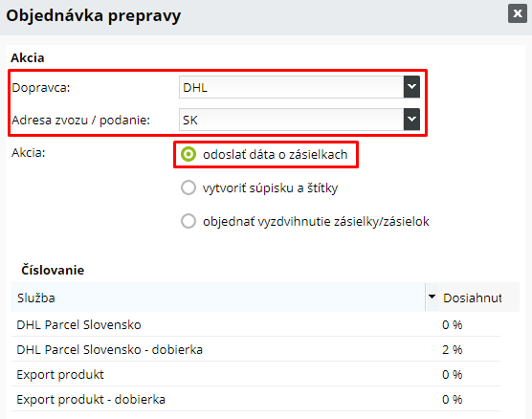
Task: Select the DHL Parcel Slovensko row
Action: tap(255, 324)
